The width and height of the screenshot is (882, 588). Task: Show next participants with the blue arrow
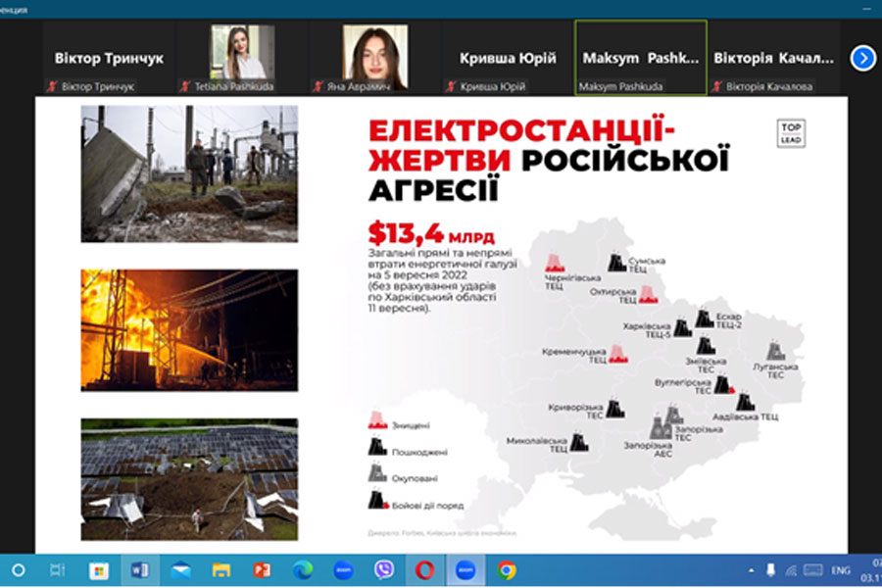(x=862, y=58)
